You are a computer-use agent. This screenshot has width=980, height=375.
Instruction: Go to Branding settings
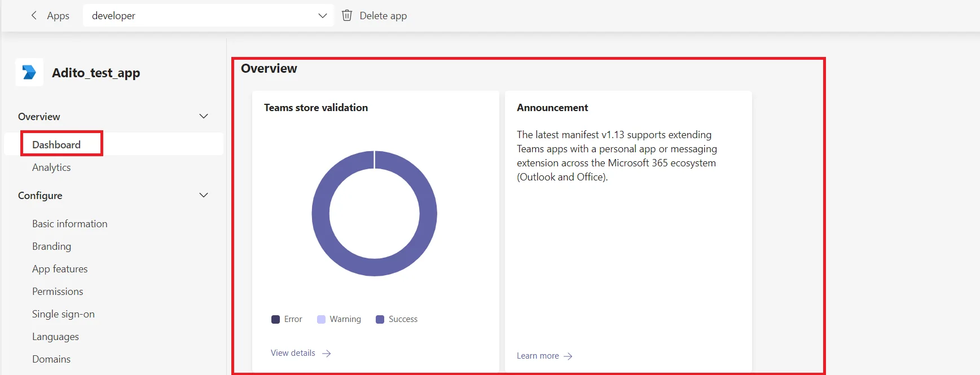[x=51, y=246]
